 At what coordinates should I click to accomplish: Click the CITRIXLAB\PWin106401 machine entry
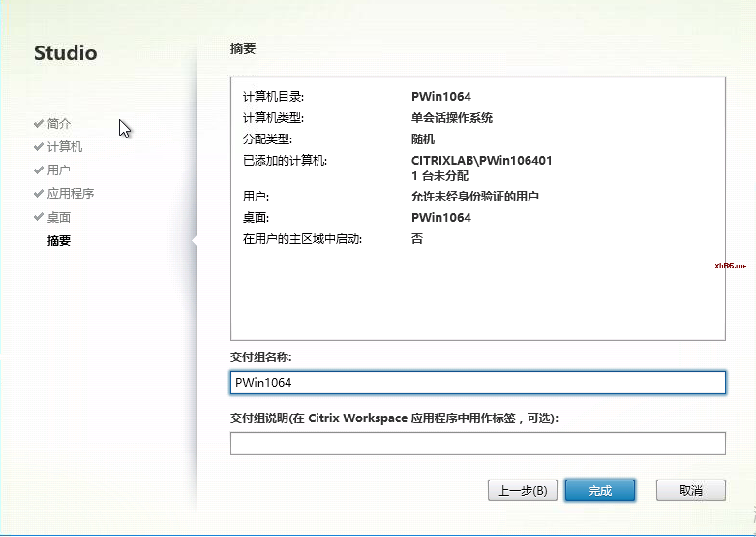coord(481,161)
